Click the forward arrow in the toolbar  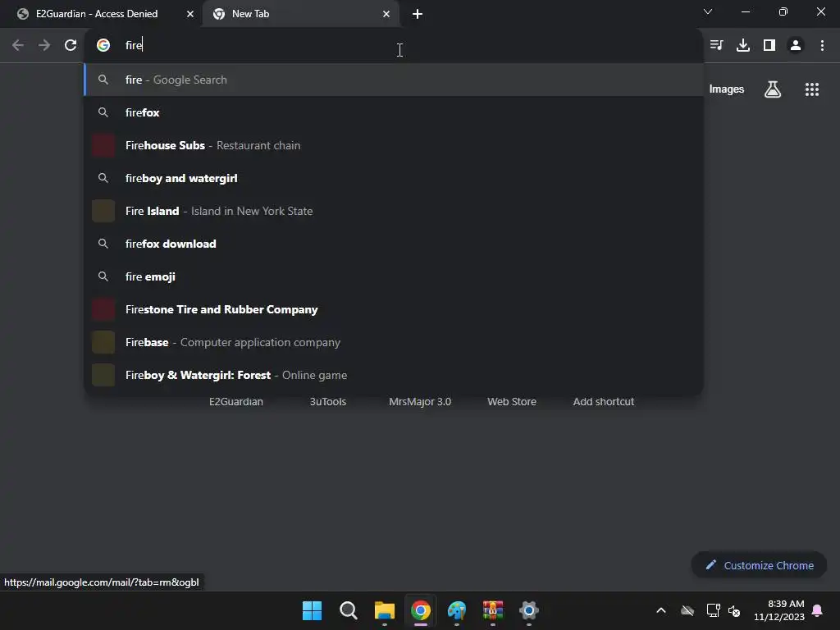pos(44,46)
